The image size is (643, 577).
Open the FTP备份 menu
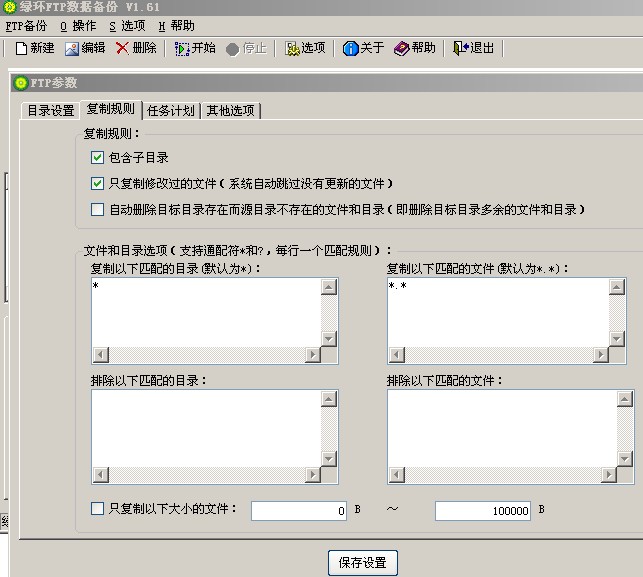[26, 26]
